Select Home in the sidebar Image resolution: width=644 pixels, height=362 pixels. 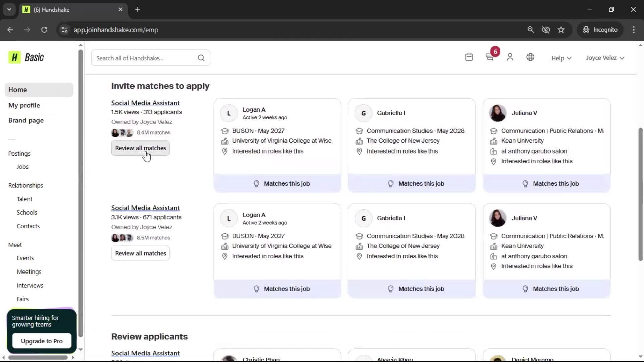click(39, 90)
